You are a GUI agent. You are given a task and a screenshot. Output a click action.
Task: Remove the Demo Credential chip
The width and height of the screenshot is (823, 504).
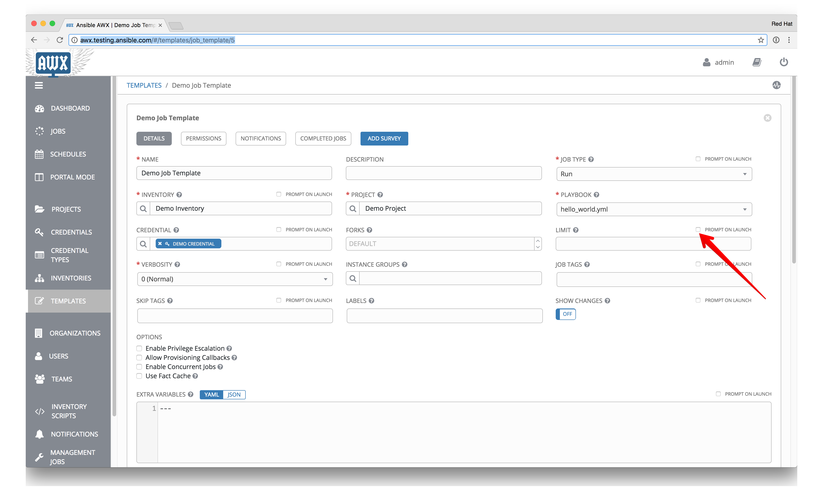coord(160,244)
